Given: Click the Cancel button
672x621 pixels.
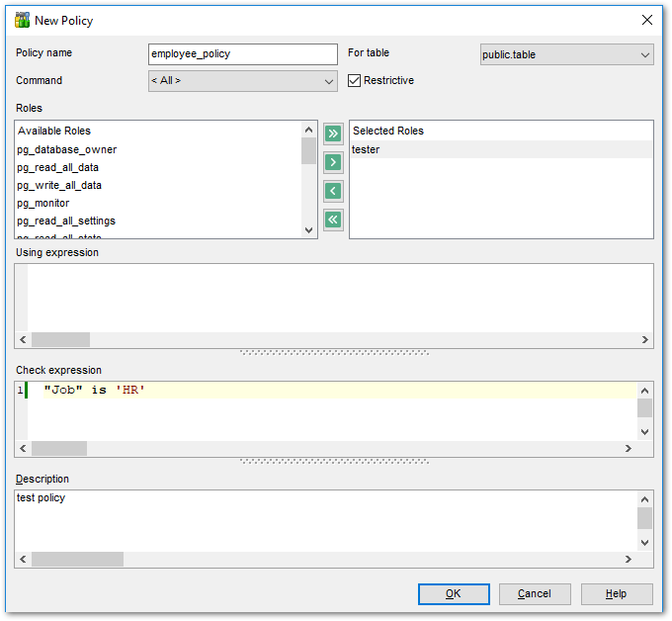Looking at the screenshot, I should pos(535,593).
